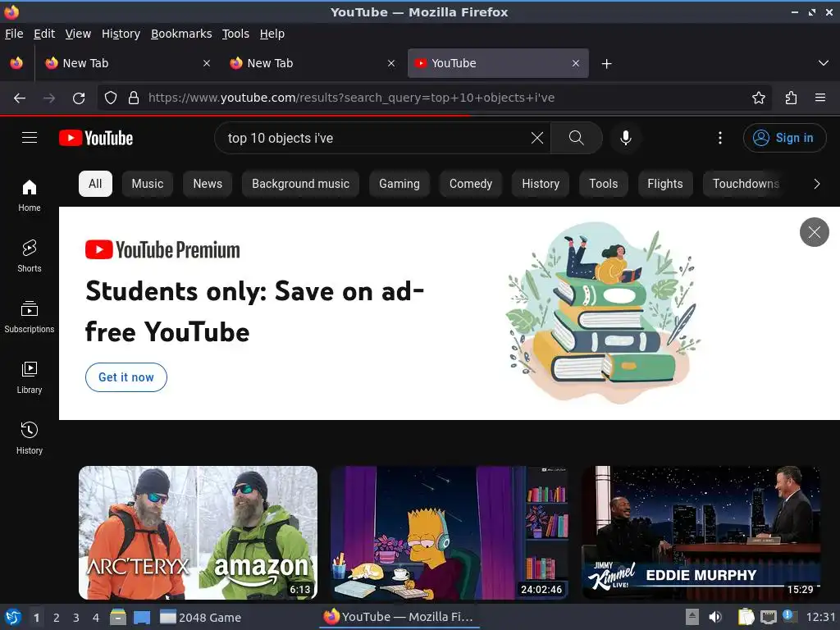Click Get it now button
The width and height of the screenshot is (840, 630).
tap(126, 377)
